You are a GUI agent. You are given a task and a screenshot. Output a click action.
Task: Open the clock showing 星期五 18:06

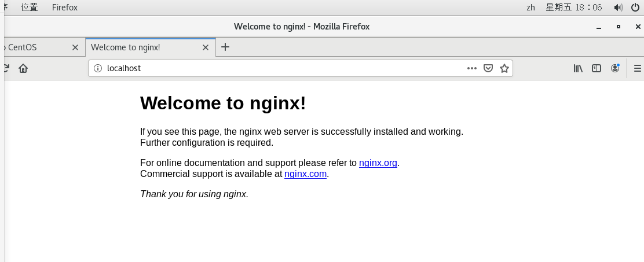coord(573,8)
